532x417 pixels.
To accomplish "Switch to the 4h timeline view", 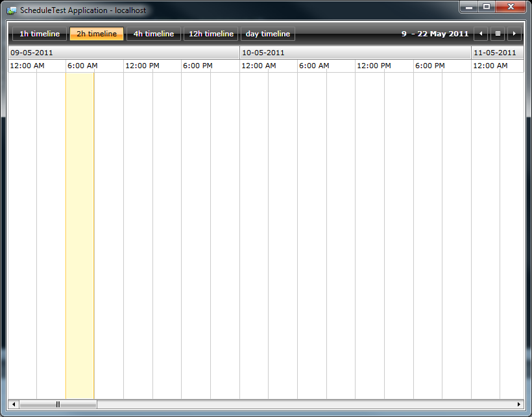I will point(153,34).
